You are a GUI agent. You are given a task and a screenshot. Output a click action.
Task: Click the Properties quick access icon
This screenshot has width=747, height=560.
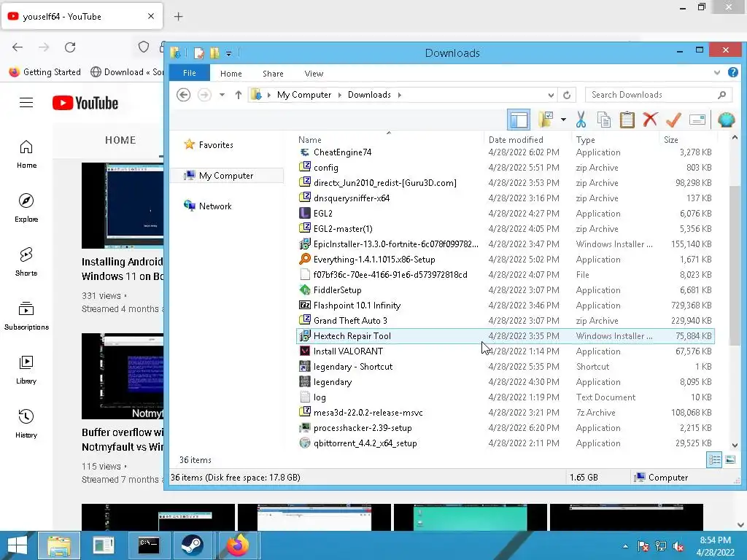tap(199, 52)
